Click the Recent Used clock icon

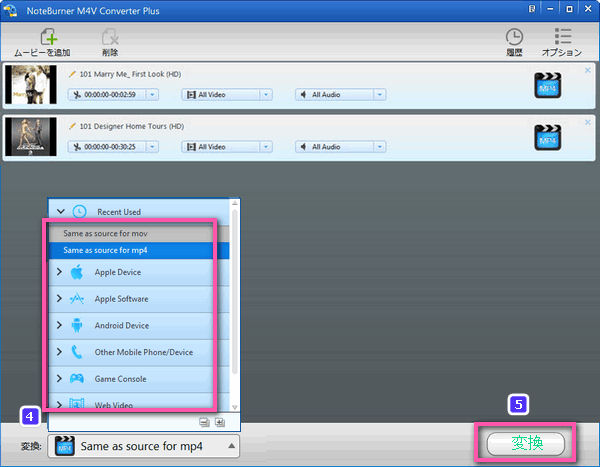[x=79, y=211]
